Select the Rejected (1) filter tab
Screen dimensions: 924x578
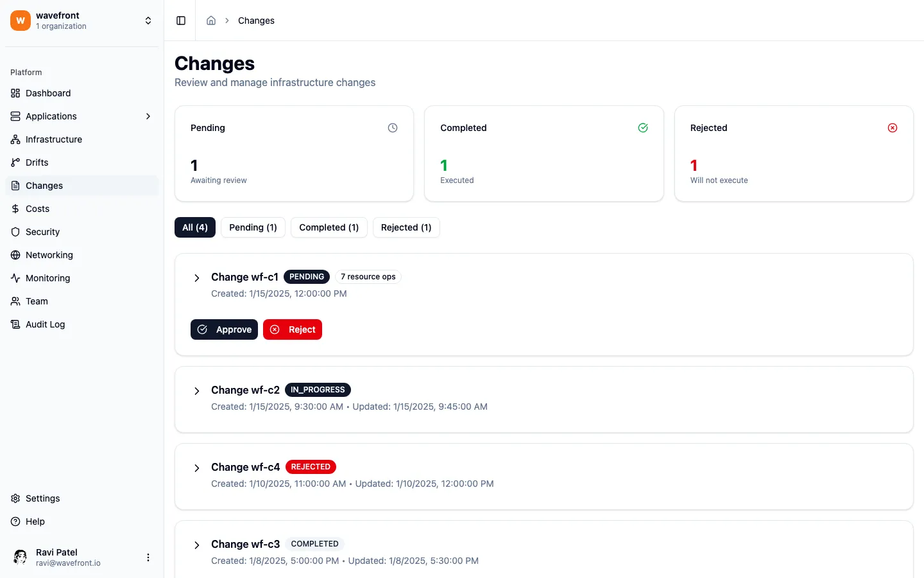(x=406, y=227)
